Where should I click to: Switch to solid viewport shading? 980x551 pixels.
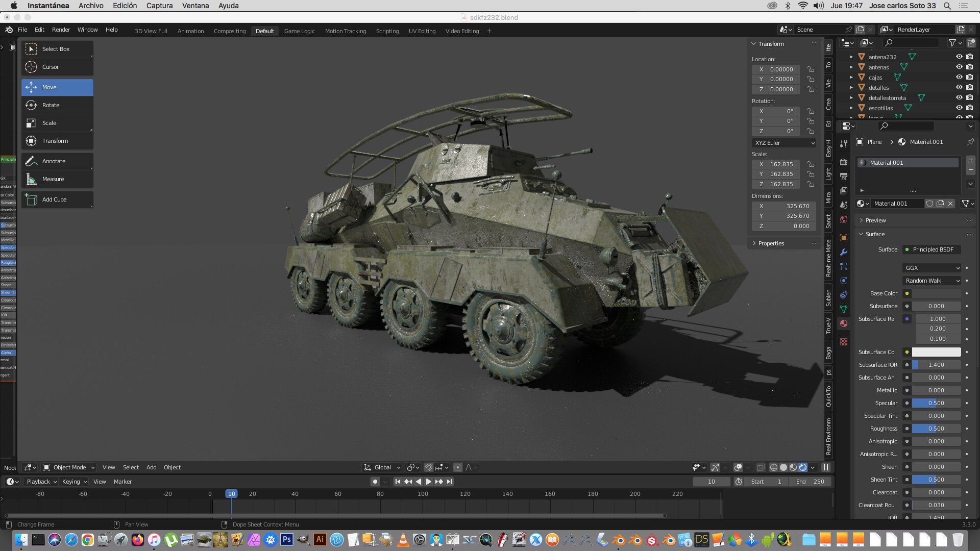tap(783, 467)
